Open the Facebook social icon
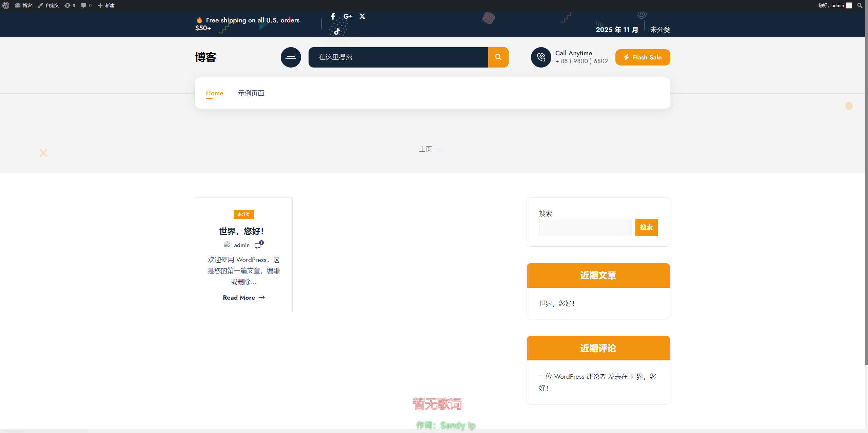This screenshot has width=868, height=433. (x=333, y=16)
